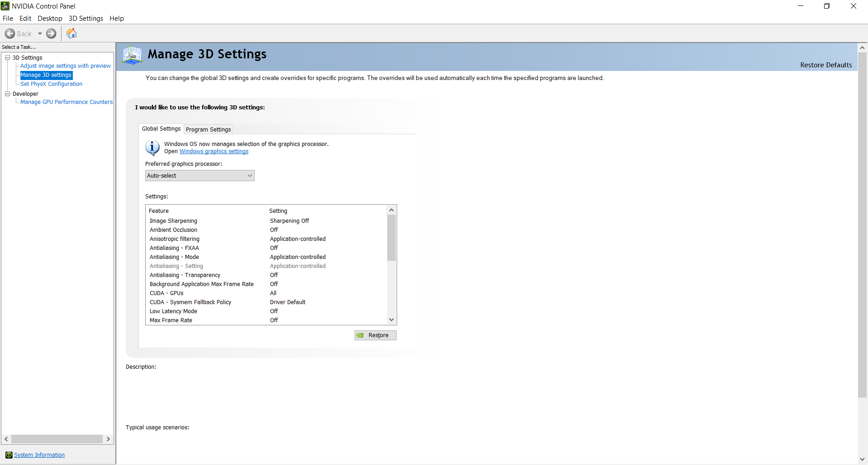Collapse the 3D Settings tree node
Image resolution: width=868 pixels, height=465 pixels.
[8, 58]
